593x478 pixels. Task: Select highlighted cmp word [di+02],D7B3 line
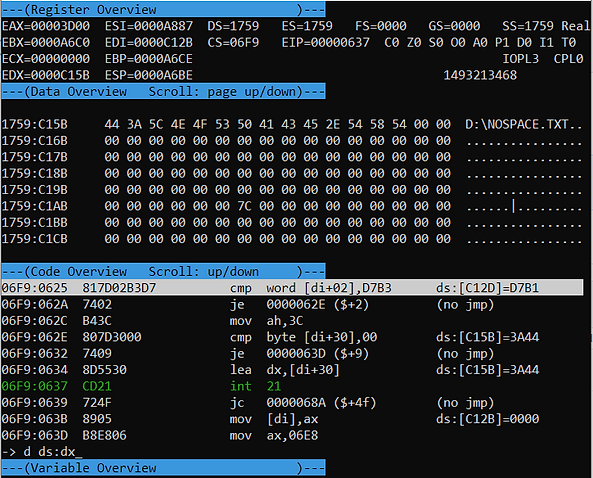tap(292, 288)
